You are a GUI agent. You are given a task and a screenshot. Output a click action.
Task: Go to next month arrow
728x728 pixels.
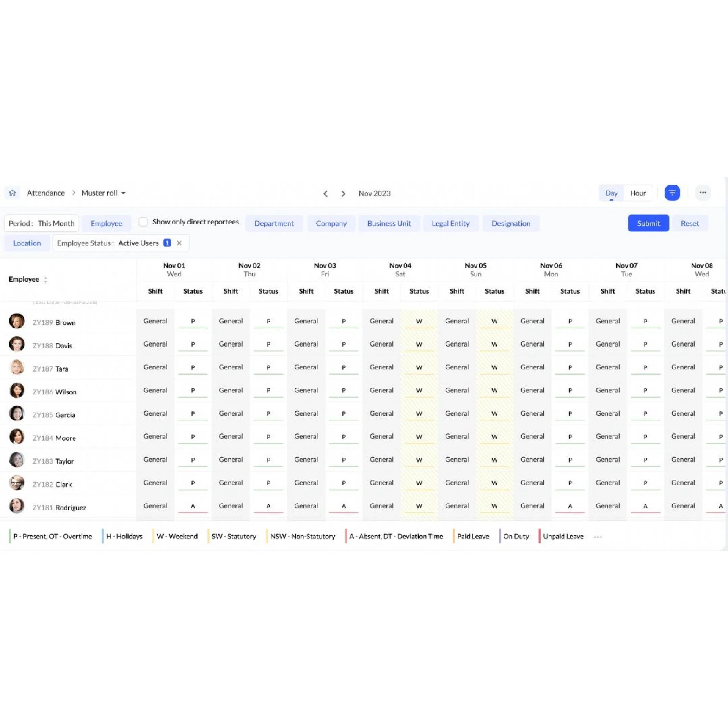click(x=343, y=194)
